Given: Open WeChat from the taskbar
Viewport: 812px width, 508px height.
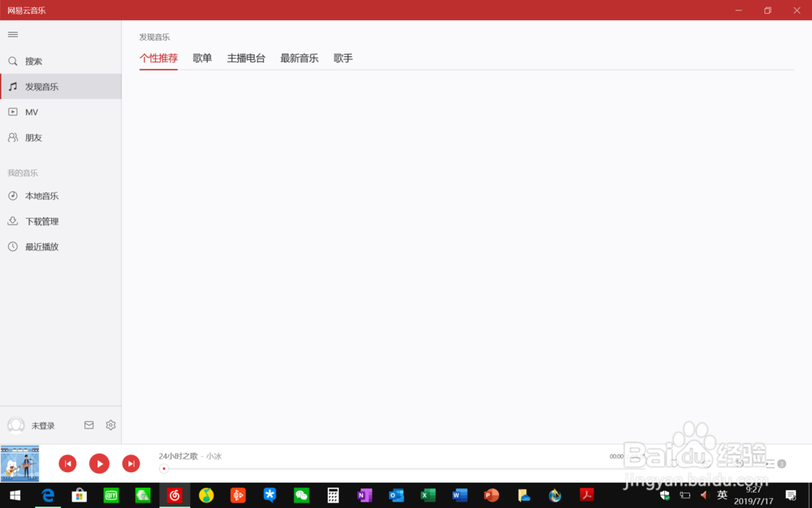Looking at the screenshot, I should (301, 496).
